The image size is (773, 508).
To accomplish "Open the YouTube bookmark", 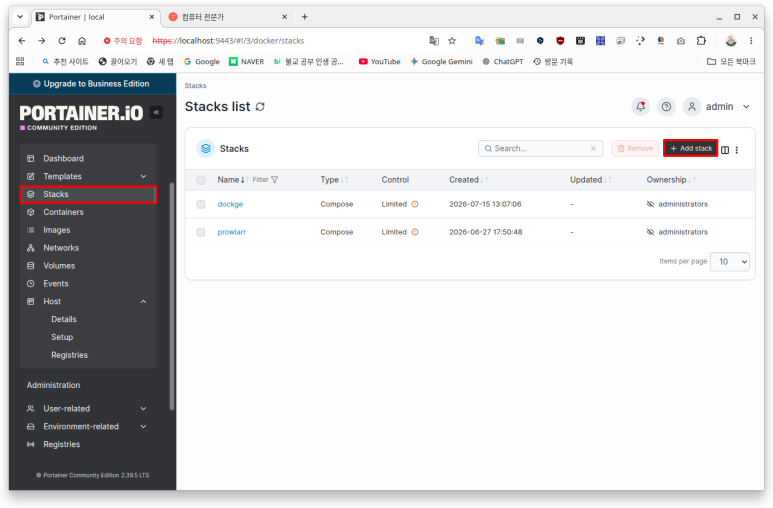I will pos(380,62).
